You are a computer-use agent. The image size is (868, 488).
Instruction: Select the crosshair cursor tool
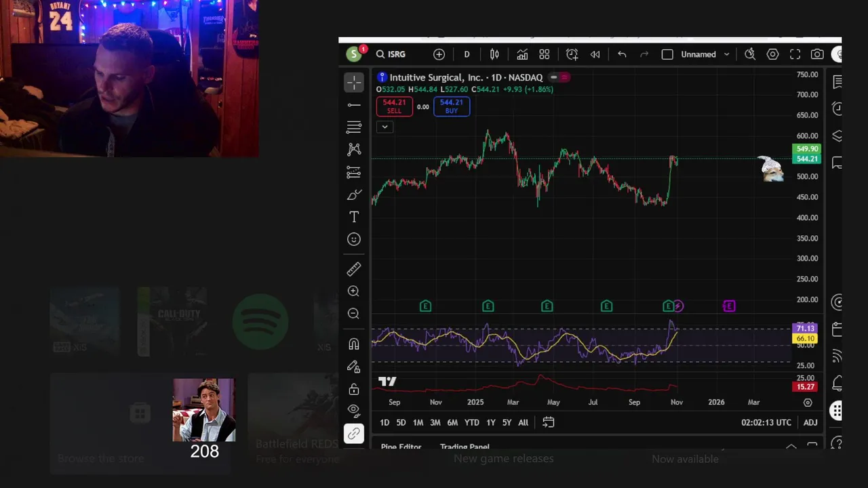[x=353, y=83]
